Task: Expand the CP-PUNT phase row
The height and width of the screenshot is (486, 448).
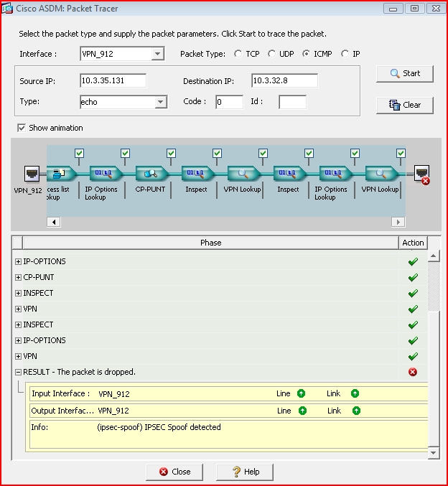Action: pos(18,277)
